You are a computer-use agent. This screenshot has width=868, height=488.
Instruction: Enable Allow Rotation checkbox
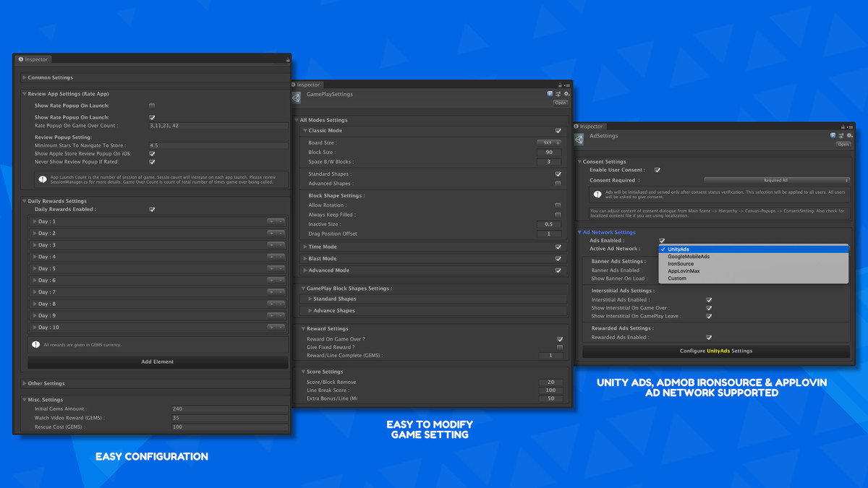[x=558, y=205]
